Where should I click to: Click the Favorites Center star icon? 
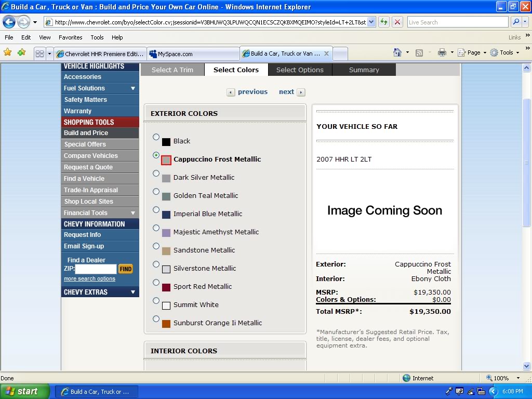[8, 52]
